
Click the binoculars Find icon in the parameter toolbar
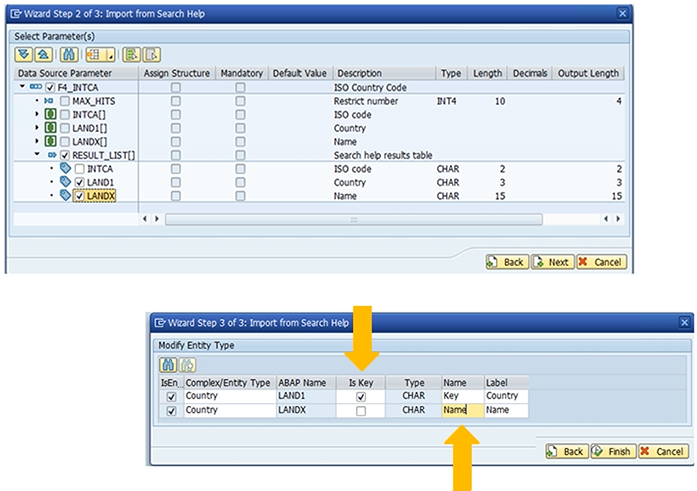69,54
